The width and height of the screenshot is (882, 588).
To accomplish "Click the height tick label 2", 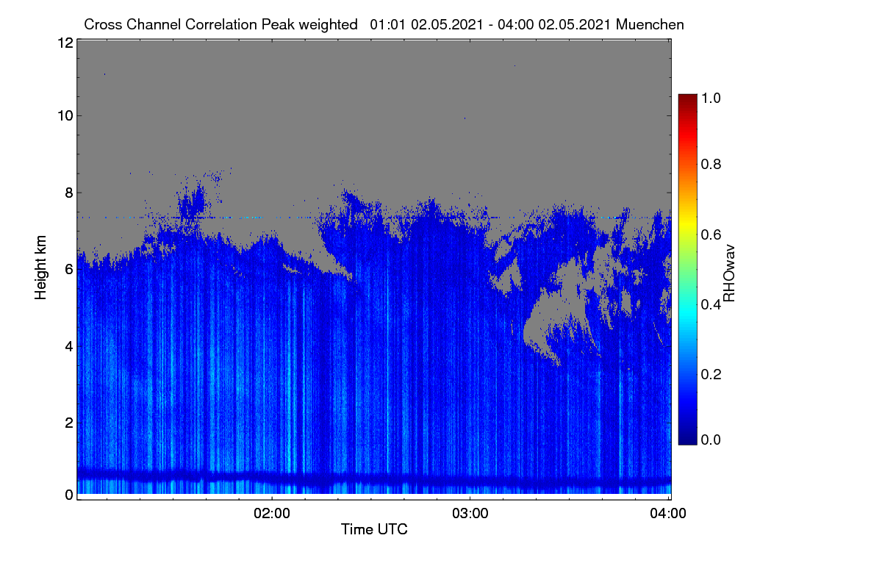I will tap(68, 422).
